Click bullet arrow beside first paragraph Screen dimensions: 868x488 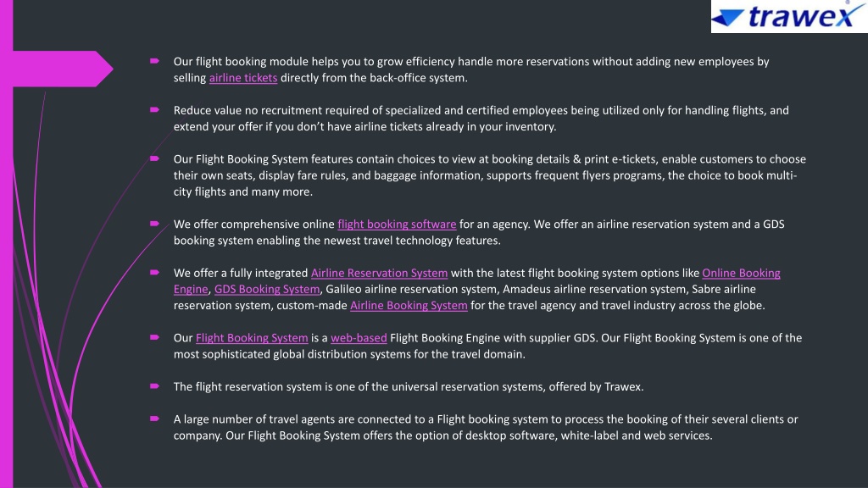tap(154, 61)
